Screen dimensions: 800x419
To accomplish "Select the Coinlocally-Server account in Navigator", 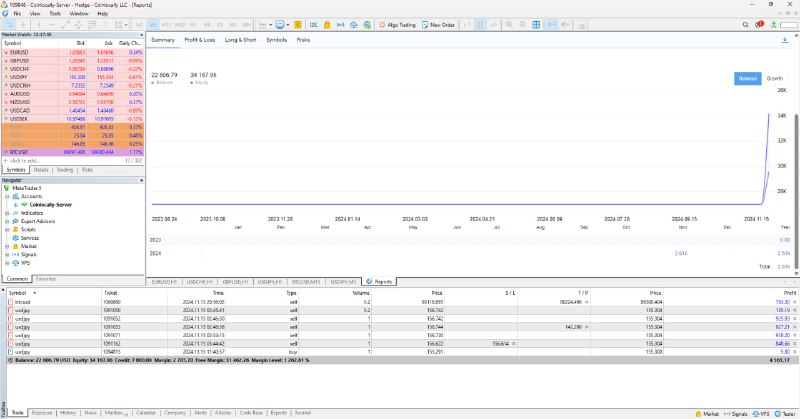I will [51, 205].
